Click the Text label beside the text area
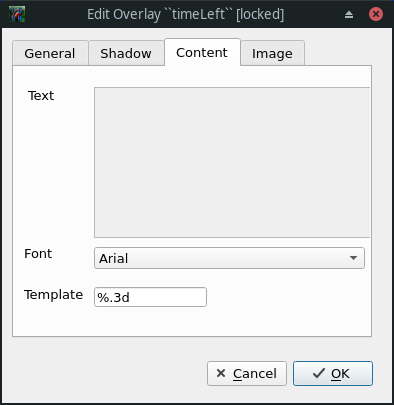The height and width of the screenshot is (405, 394). click(x=41, y=96)
